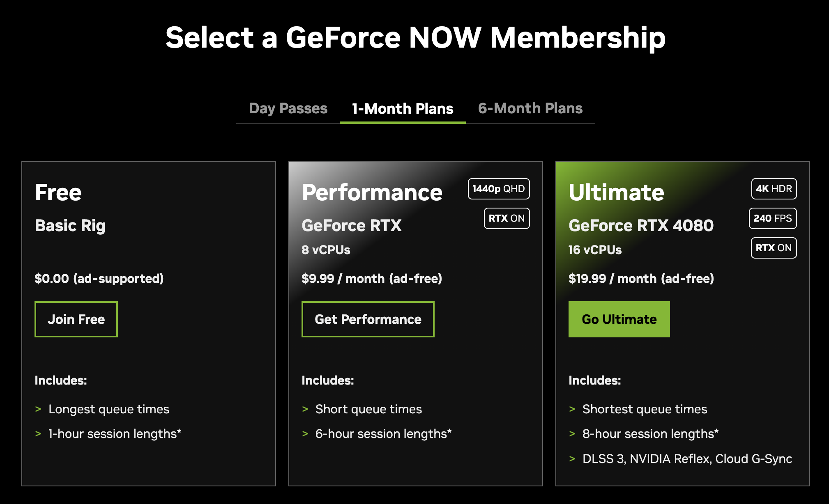Click the green Go Ultimate button
The width and height of the screenshot is (829, 504).
(x=619, y=319)
